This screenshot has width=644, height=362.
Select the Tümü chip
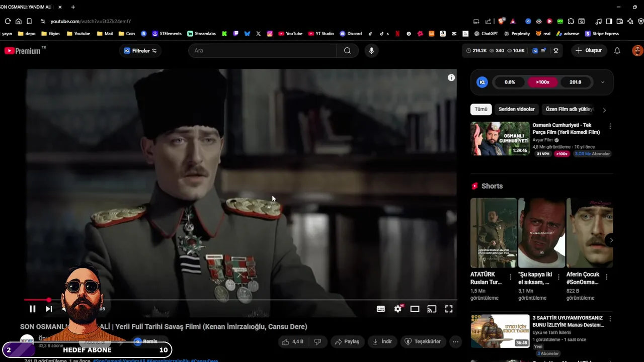point(481,109)
